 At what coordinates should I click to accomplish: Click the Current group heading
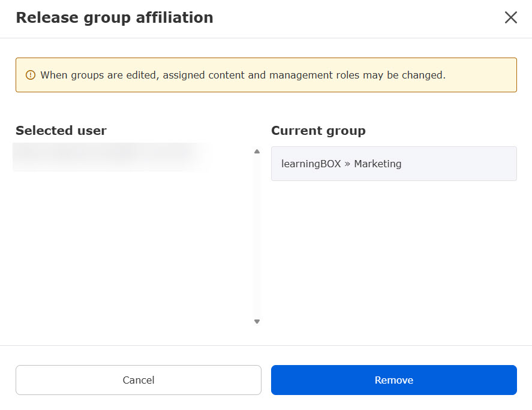pos(318,131)
